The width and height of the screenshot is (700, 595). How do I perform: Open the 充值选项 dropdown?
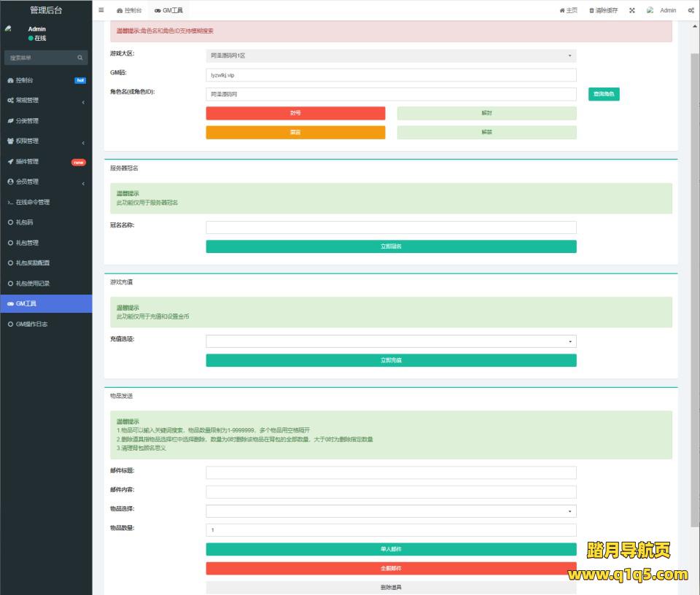(x=391, y=341)
